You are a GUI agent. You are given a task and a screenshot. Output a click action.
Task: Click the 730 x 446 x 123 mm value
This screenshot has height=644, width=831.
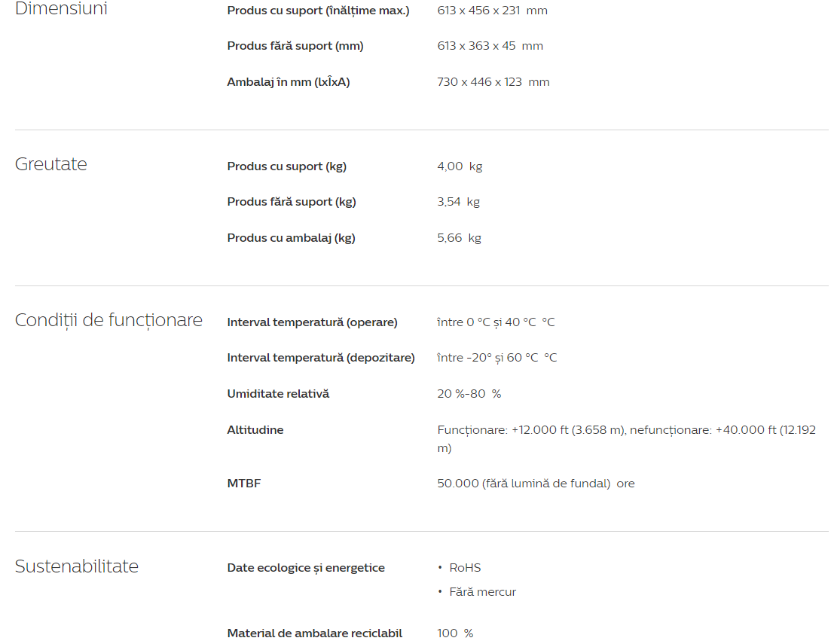pyautogui.click(x=493, y=82)
